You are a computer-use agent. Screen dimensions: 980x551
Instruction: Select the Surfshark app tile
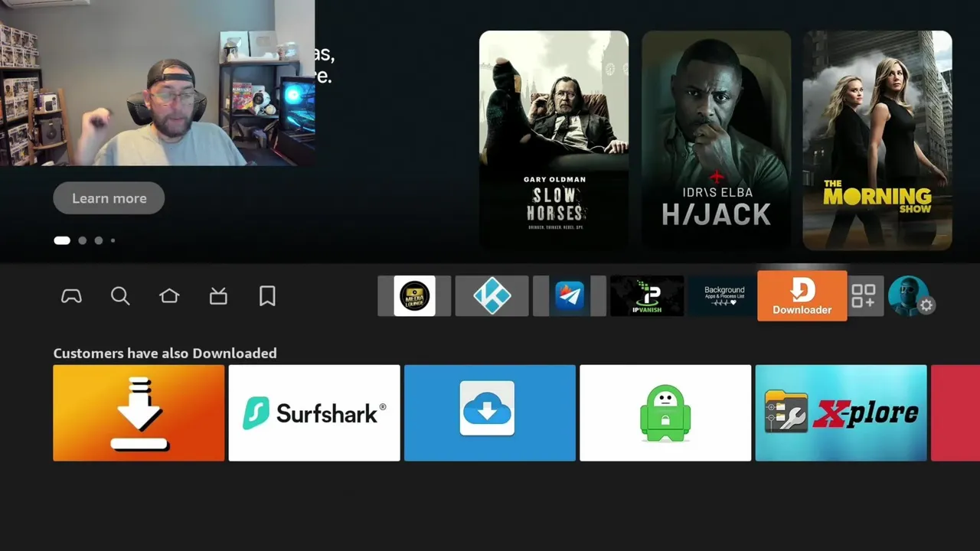point(314,413)
